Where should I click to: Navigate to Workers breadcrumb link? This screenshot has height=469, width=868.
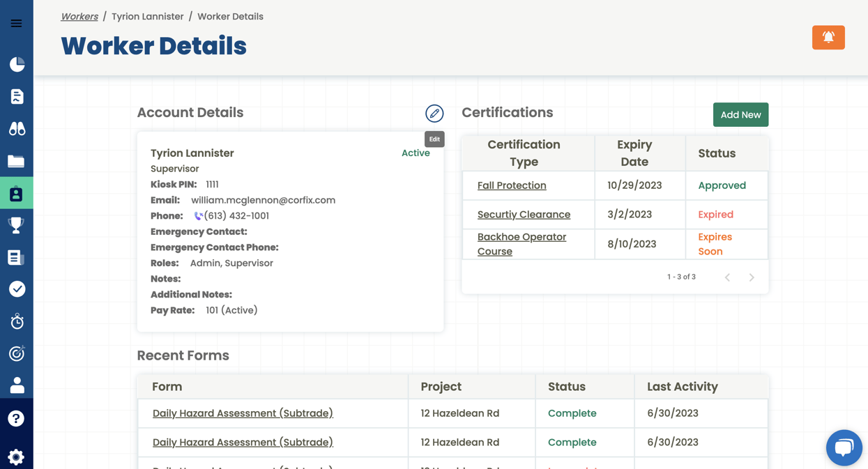click(x=79, y=17)
